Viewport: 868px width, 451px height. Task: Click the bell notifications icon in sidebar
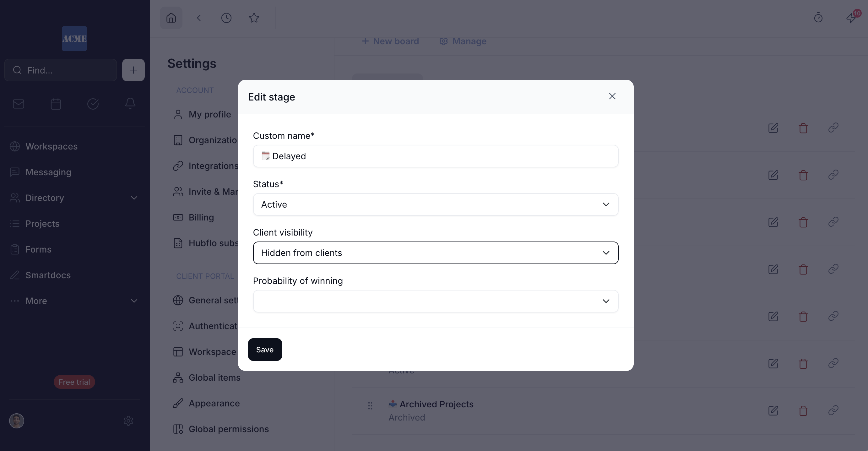click(130, 103)
